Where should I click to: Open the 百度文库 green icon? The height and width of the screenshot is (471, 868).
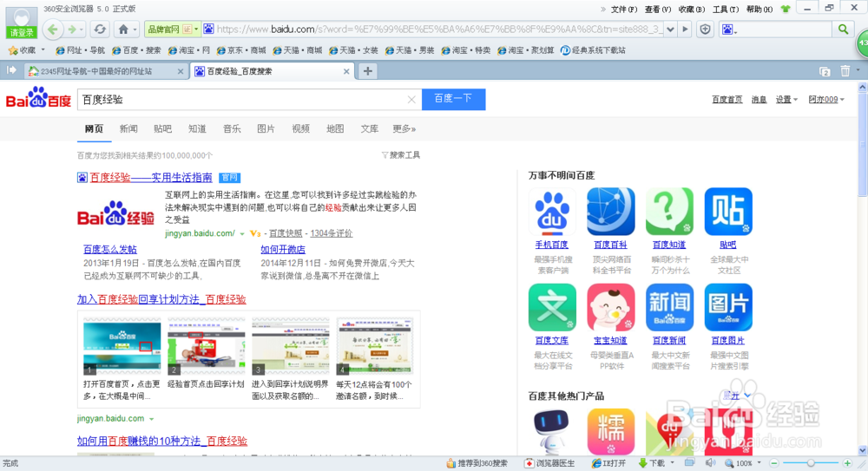tap(552, 307)
